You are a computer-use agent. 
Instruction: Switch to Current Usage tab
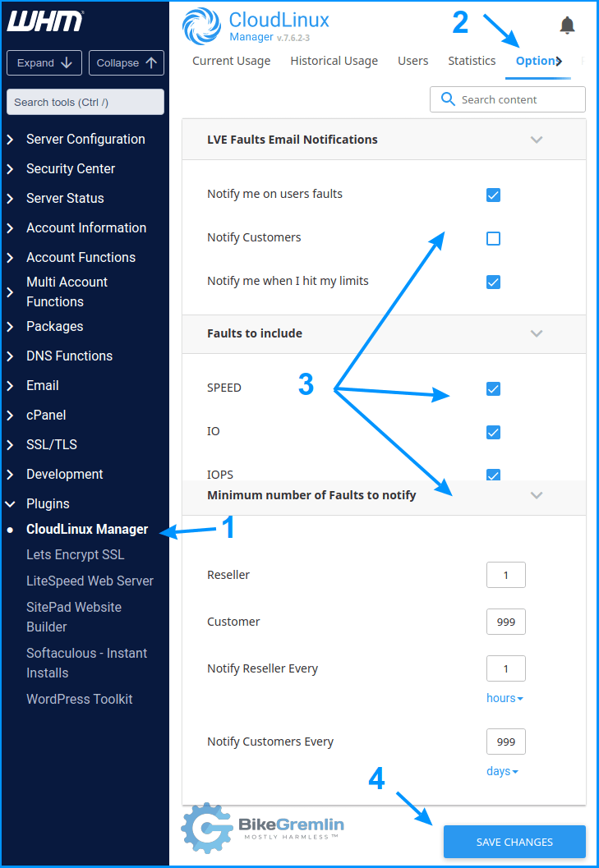point(232,61)
